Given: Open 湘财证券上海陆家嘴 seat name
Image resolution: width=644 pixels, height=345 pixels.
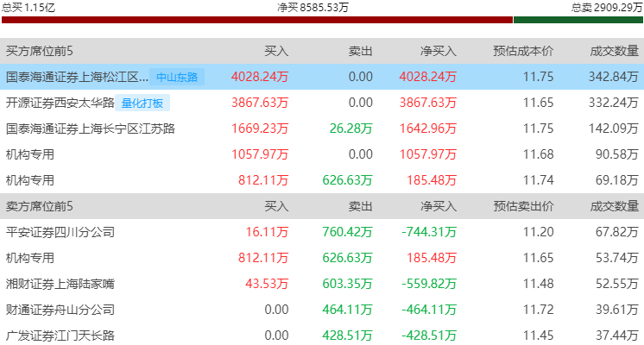Looking at the screenshot, I should [x=60, y=284].
